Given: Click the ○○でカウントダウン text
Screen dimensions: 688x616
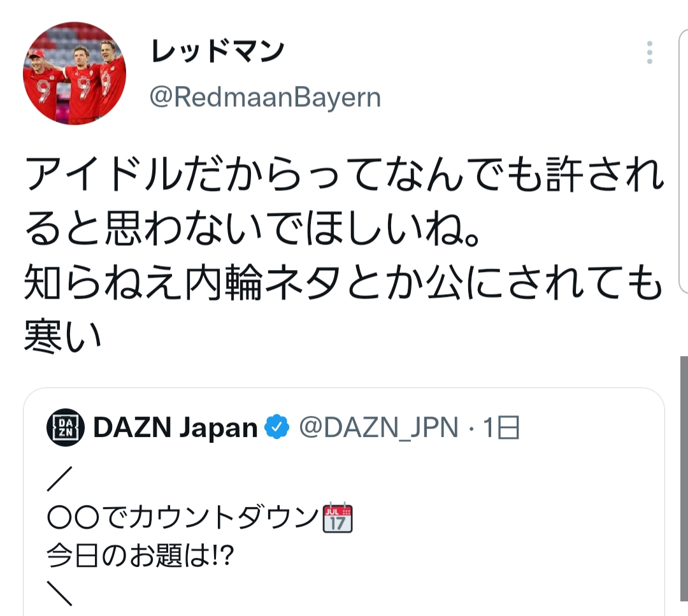Looking at the screenshot, I should pos(183,518).
